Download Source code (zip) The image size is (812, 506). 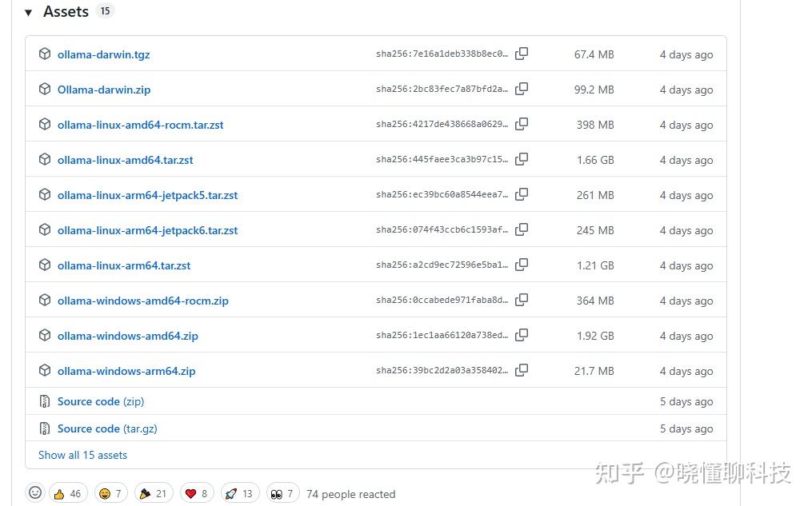click(x=101, y=401)
